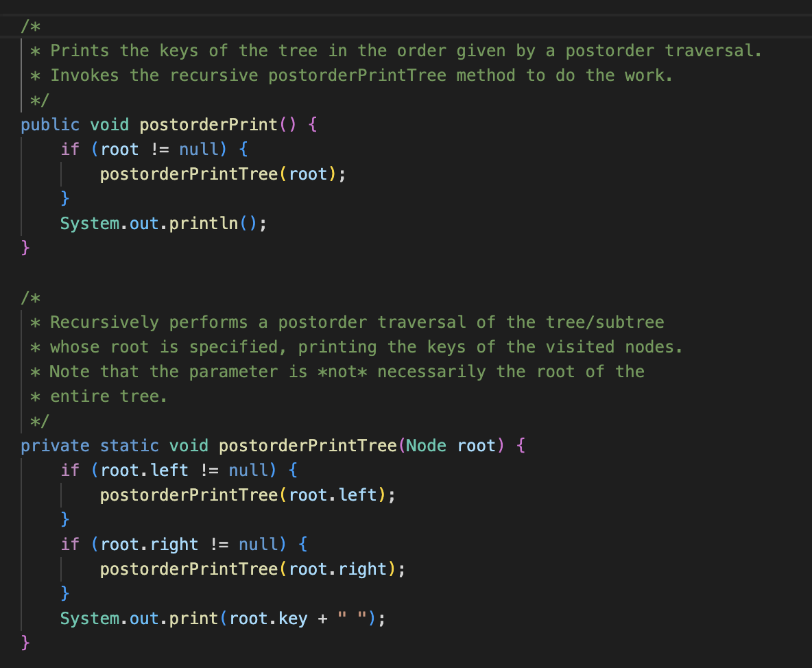Click closing brace of postorderPrint method

pos(25,248)
